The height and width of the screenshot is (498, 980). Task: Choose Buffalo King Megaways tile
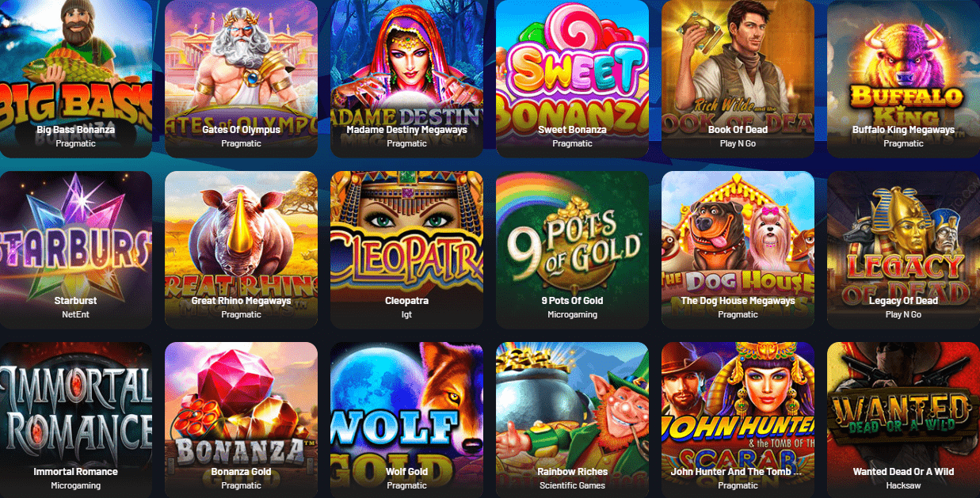pyautogui.click(x=903, y=78)
